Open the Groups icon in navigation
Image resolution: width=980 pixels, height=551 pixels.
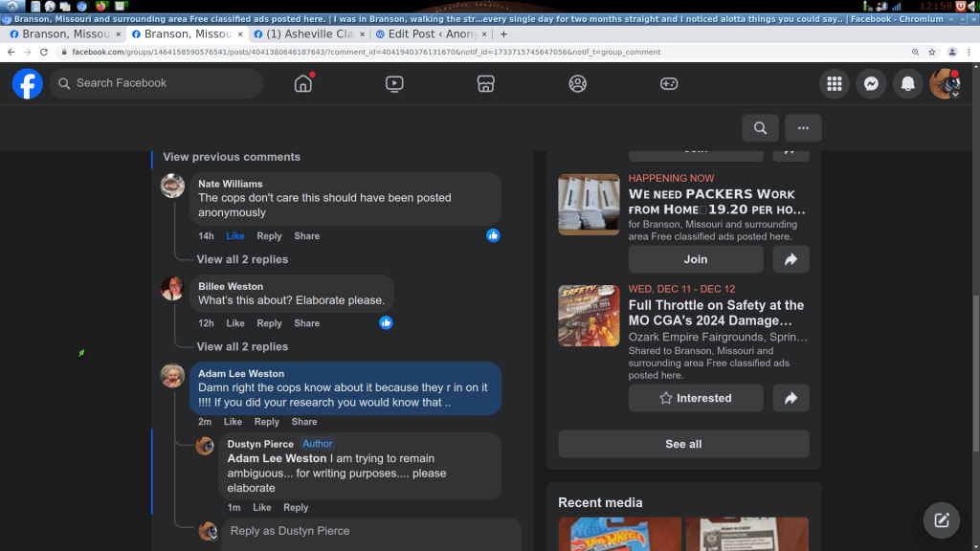point(577,84)
